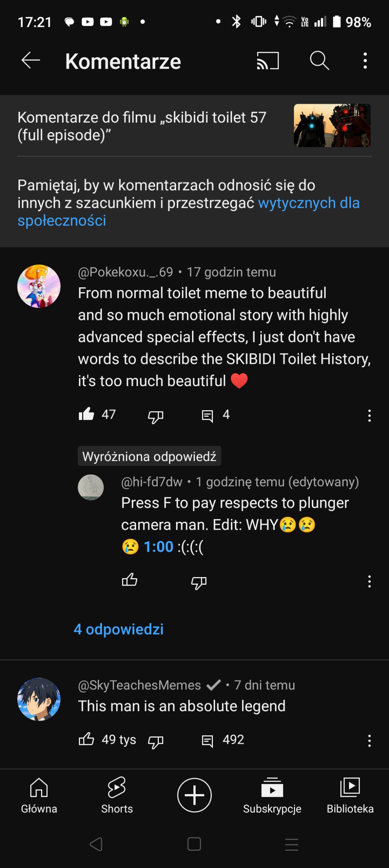
Task: Jump to the 1:00 timestamp link
Action: (x=159, y=547)
